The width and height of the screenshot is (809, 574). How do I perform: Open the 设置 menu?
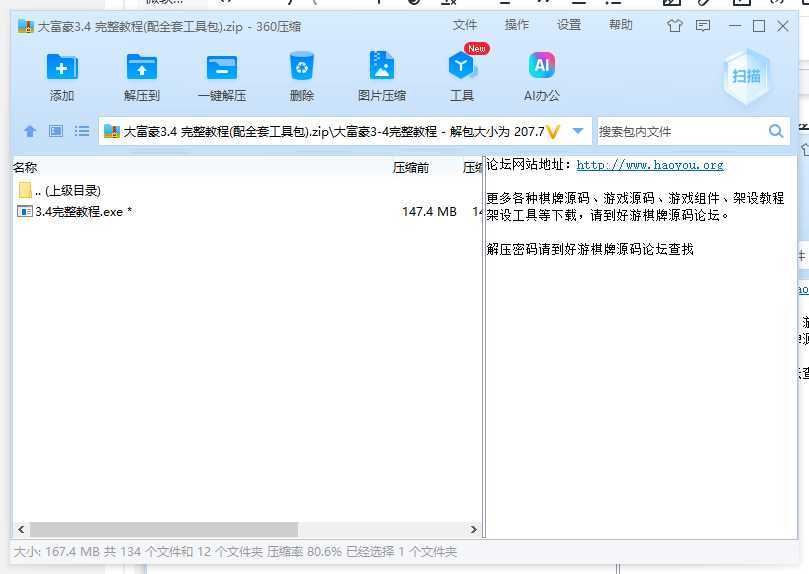click(569, 25)
